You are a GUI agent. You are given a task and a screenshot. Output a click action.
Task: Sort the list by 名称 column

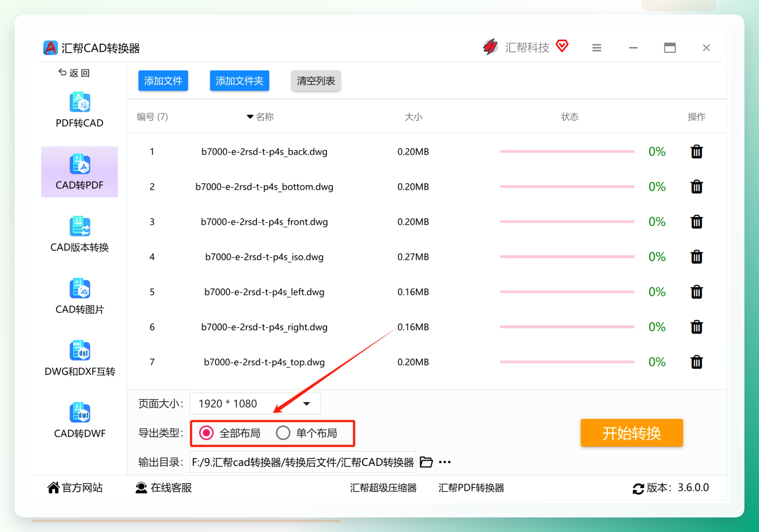pyautogui.click(x=260, y=117)
